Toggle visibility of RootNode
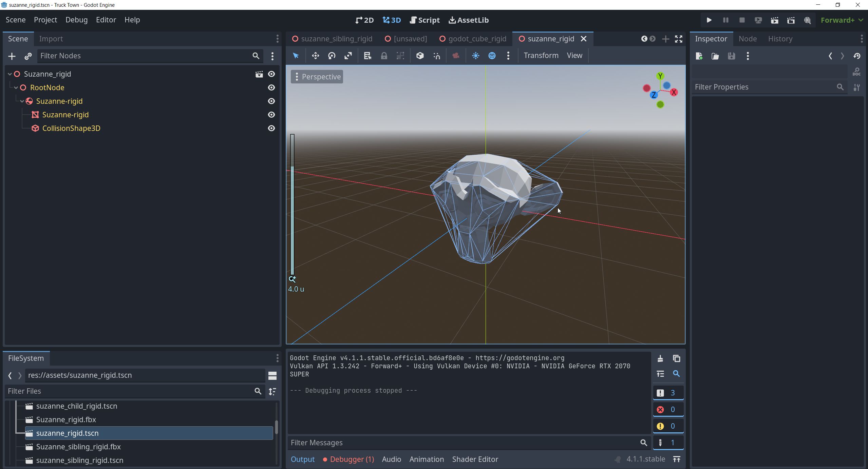Viewport: 868px width, 469px height. [x=271, y=87]
